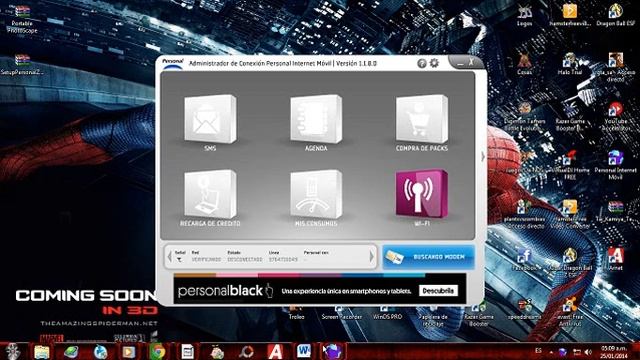Open SetupPersonal archive on desktop
640x360 pixels.
tap(22, 64)
